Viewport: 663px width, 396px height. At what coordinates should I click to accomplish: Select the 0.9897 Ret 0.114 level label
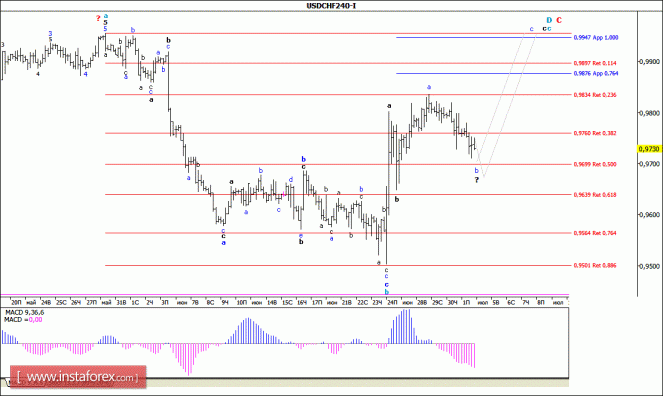595,63
